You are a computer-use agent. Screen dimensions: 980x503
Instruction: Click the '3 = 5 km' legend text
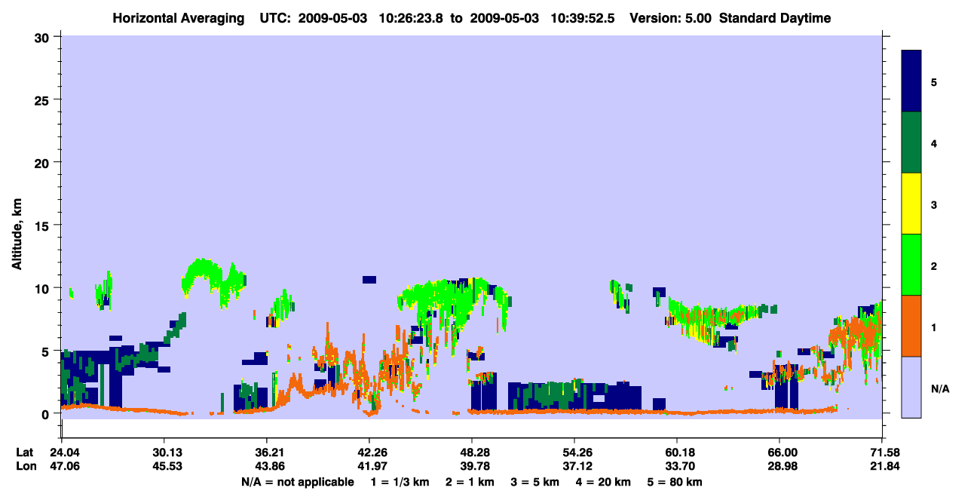coord(535,481)
